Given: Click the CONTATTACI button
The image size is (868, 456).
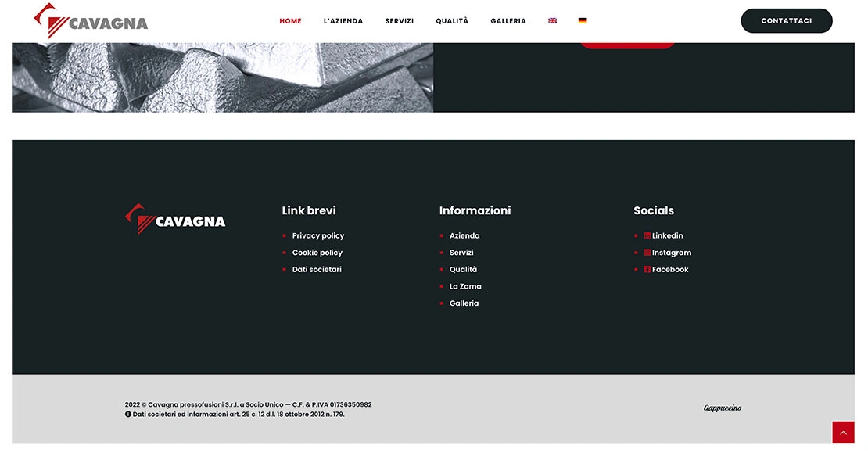Looking at the screenshot, I should 787,21.
